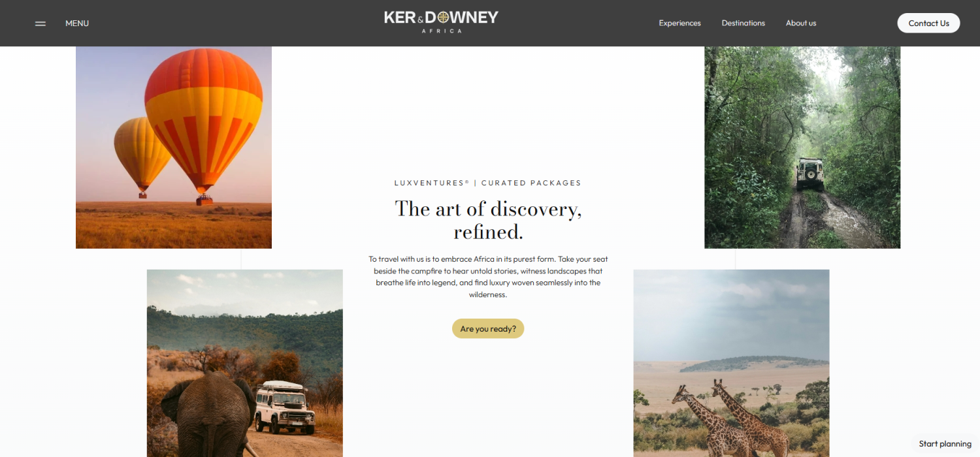Select the jungle road jeep photo
This screenshot has width=980, height=457.
802,148
